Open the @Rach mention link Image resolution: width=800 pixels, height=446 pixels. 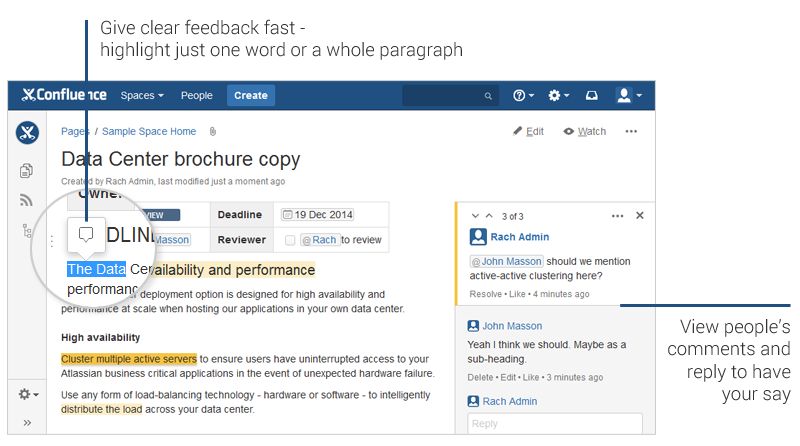(320, 240)
